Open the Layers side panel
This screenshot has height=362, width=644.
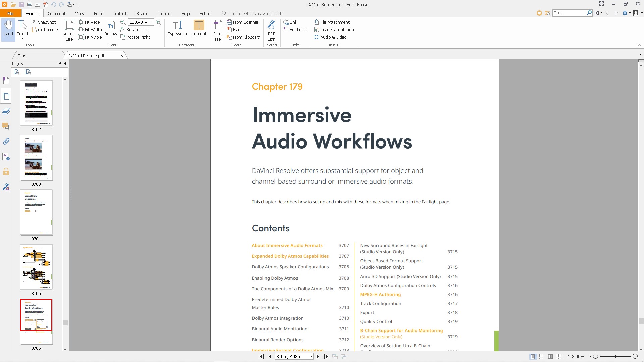pos(6,111)
